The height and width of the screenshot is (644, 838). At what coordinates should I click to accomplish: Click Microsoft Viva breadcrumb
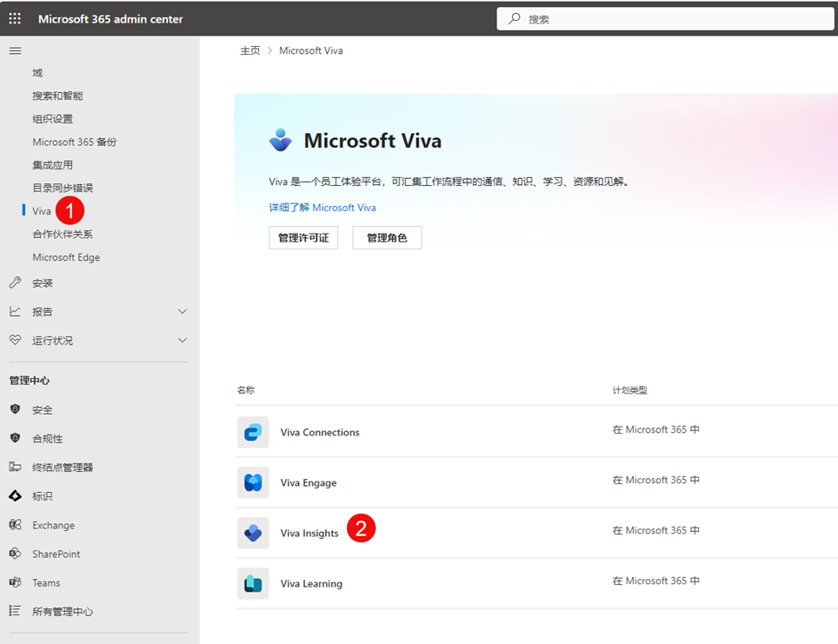311,50
